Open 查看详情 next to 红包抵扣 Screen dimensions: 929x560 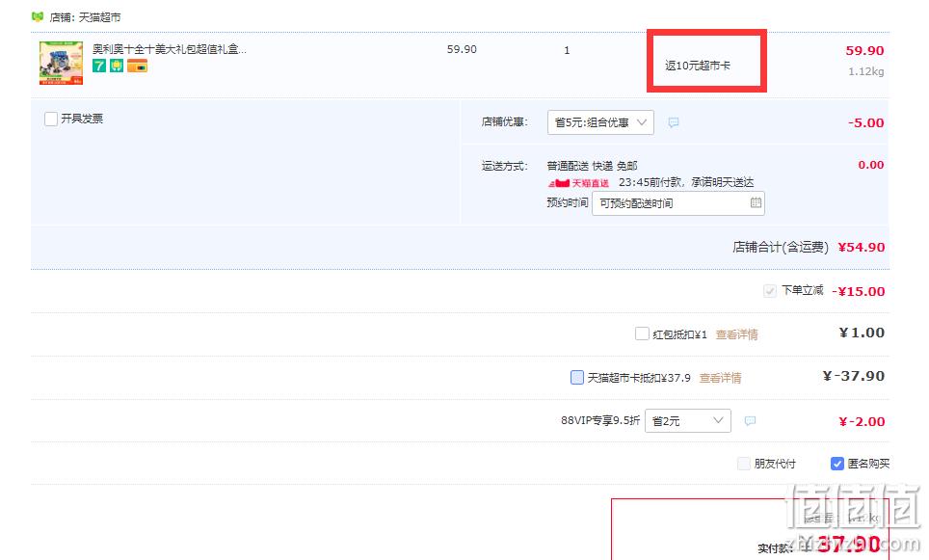coord(736,334)
